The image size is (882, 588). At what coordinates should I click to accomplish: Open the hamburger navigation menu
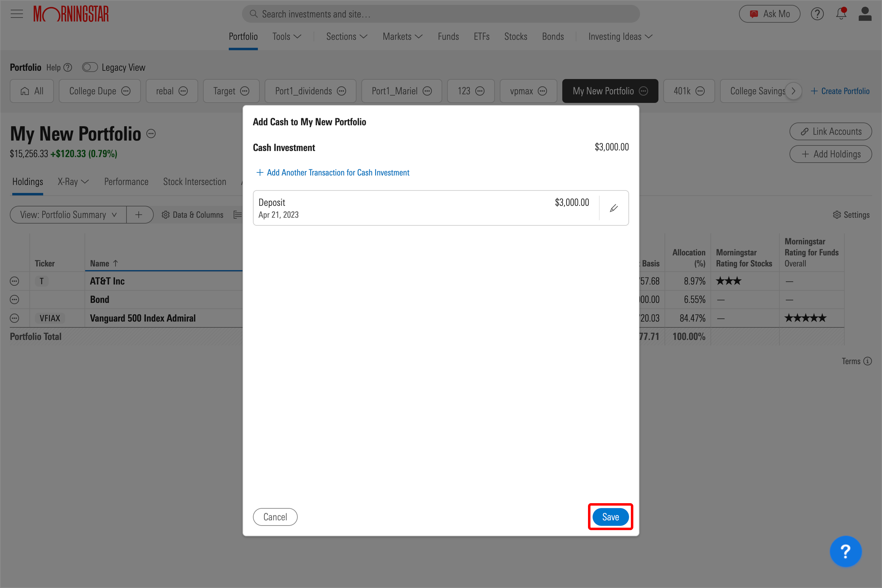point(17,13)
